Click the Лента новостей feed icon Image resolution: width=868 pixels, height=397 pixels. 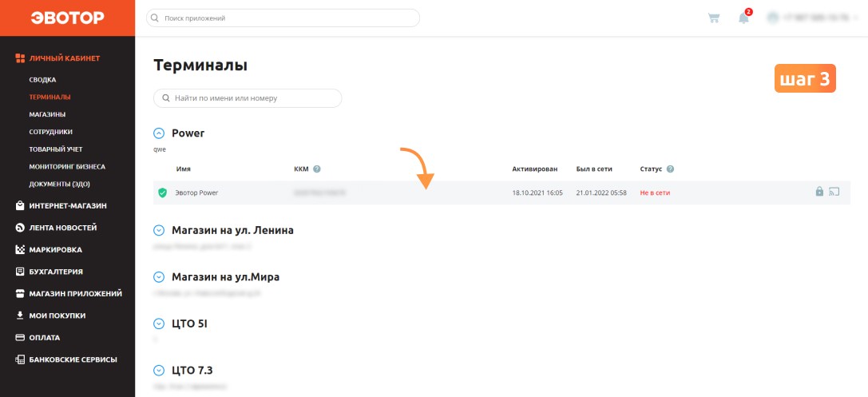[x=20, y=228]
